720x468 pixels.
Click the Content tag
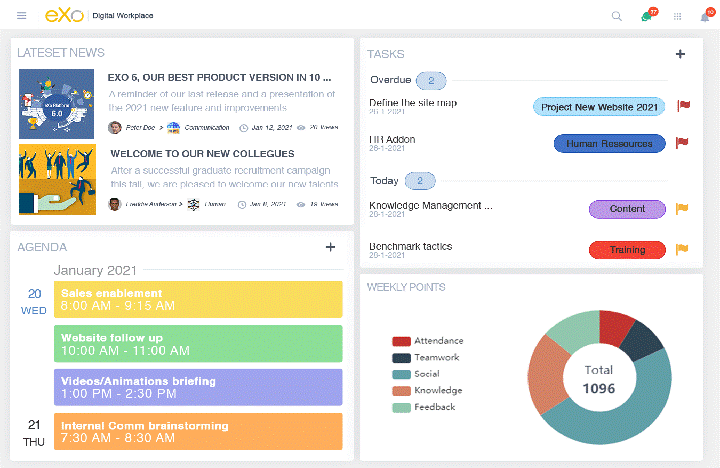pyautogui.click(x=627, y=209)
